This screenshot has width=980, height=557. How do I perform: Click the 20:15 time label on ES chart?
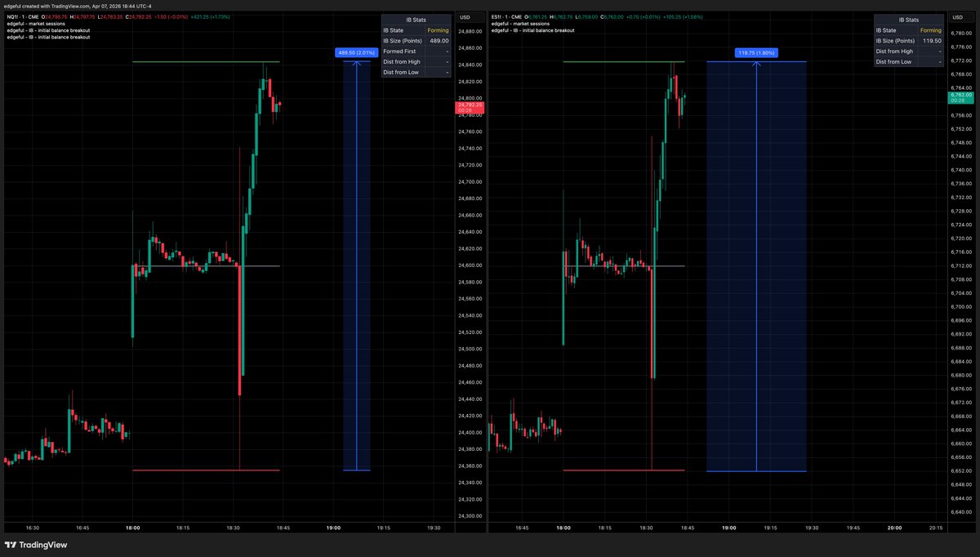[936, 528]
